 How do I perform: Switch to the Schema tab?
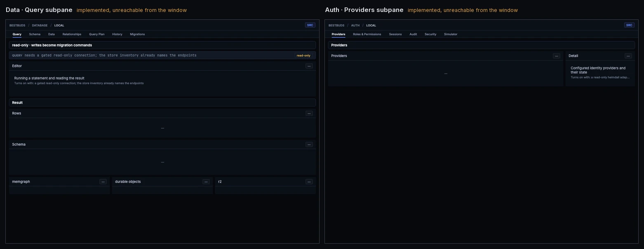click(x=35, y=34)
